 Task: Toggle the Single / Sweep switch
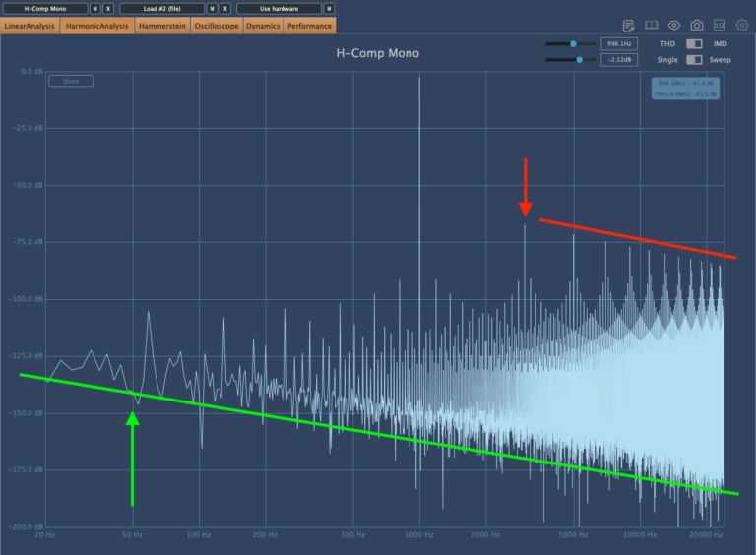point(694,60)
